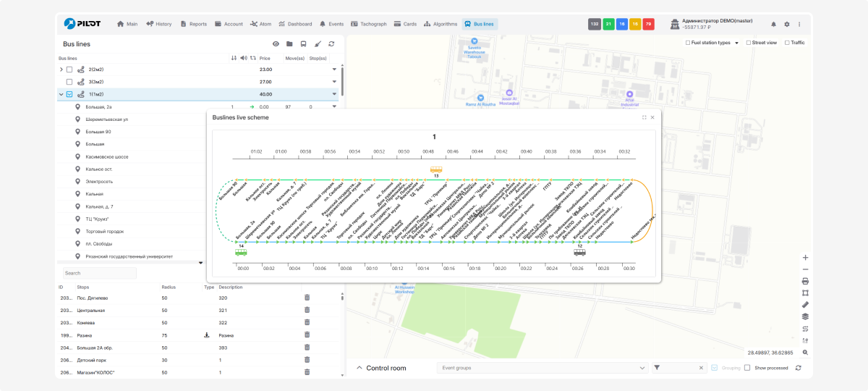This screenshot has width=868, height=391.
Task: Click the stops Search field
Action: coord(98,273)
